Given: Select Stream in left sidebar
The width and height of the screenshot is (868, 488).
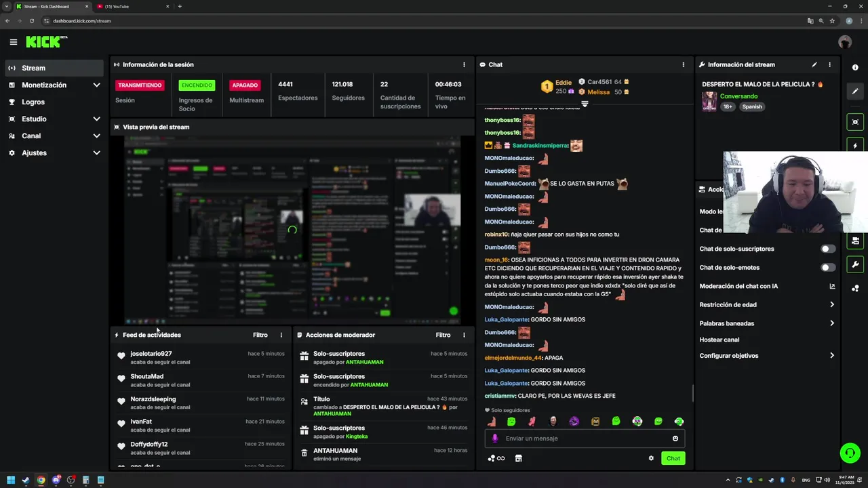Looking at the screenshot, I should (54, 68).
